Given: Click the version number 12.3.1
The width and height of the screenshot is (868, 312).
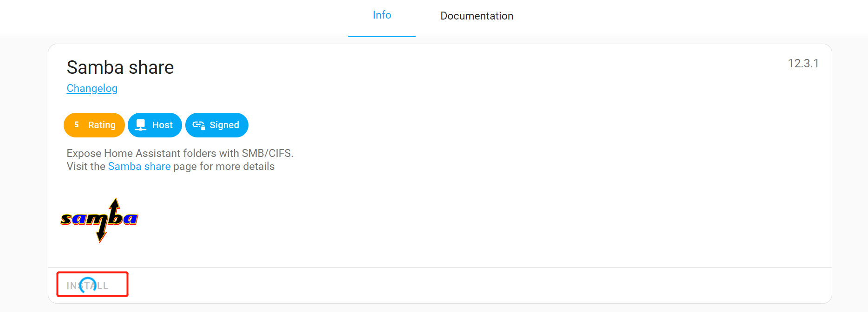Looking at the screenshot, I should click(x=803, y=63).
